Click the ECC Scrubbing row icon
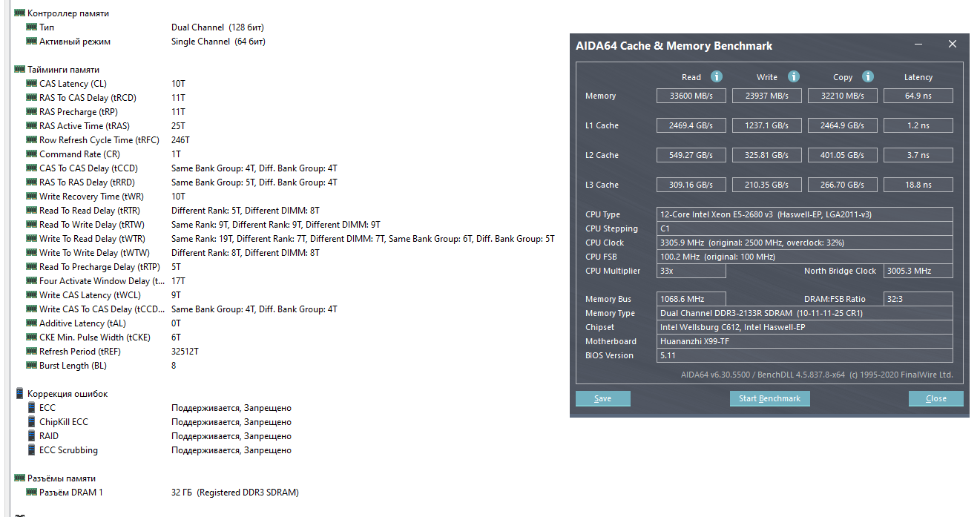 tap(31, 450)
